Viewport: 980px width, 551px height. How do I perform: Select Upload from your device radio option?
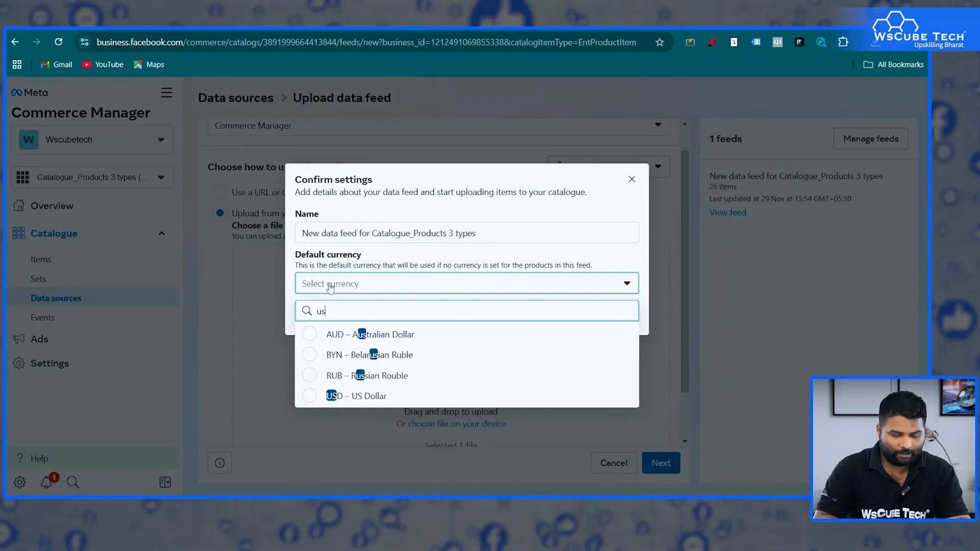pyautogui.click(x=219, y=213)
